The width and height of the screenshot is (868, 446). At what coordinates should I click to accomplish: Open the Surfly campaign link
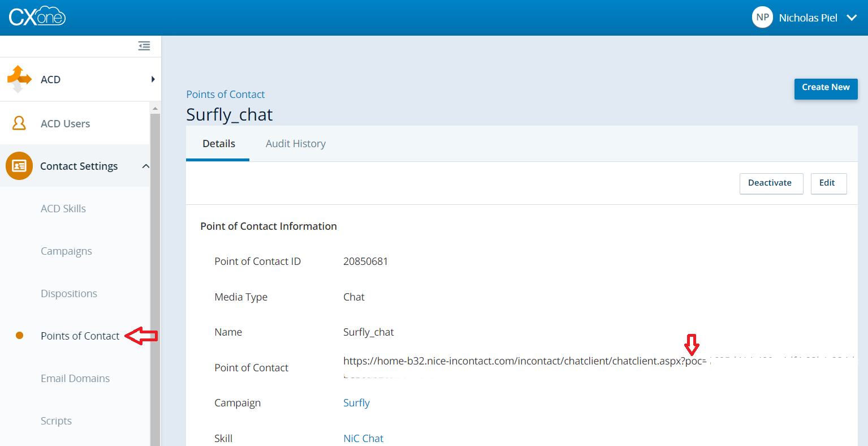pyautogui.click(x=356, y=403)
